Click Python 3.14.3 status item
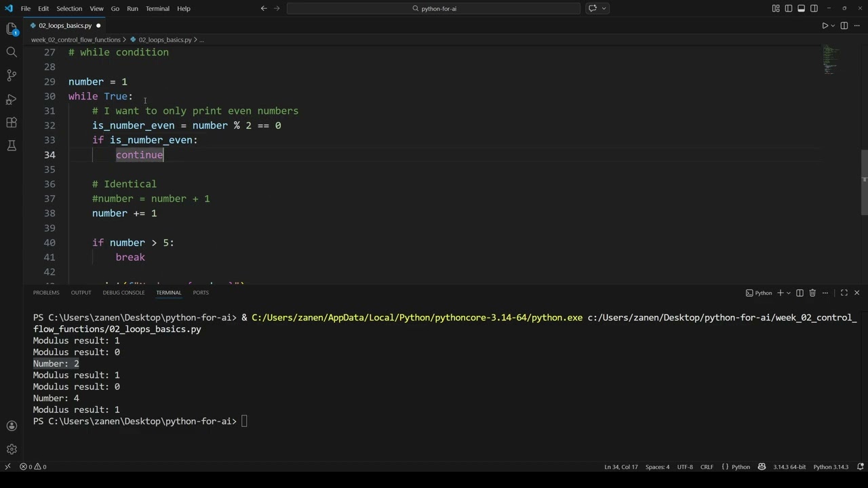 (x=831, y=467)
